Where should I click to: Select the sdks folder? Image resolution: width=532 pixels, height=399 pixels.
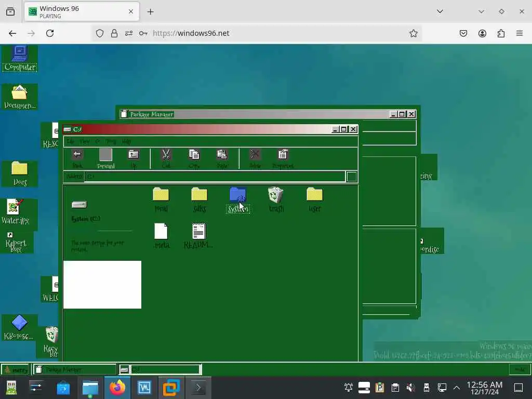click(x=199, y=200)
